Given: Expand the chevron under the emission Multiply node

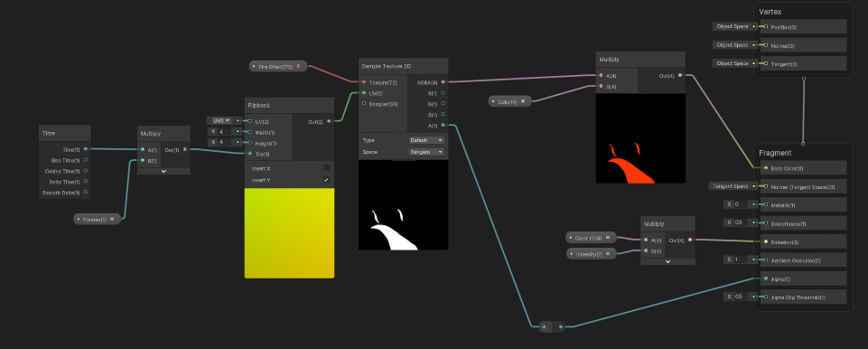Looking at the screenshot, I should point(667,261).
